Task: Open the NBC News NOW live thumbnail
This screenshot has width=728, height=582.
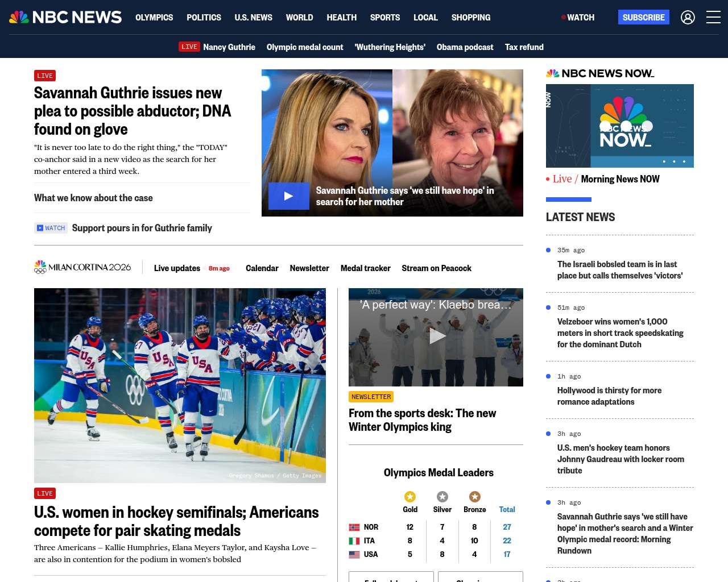Action: click(619, 126)
